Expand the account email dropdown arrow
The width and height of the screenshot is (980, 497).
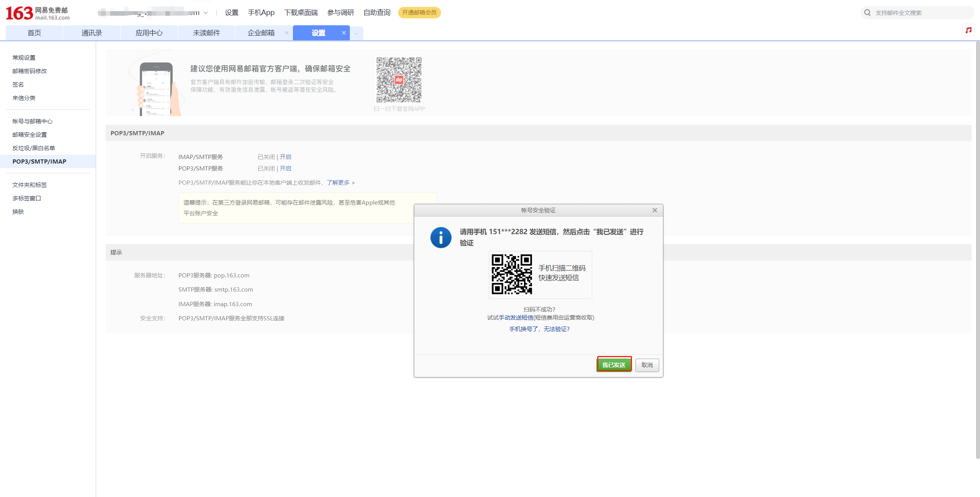(x=206, y=13)
